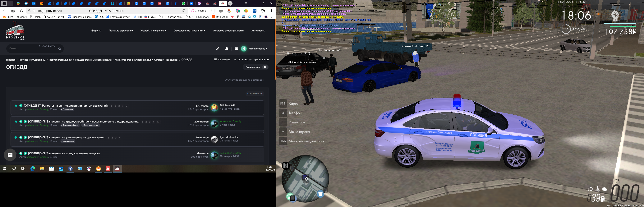This screenshot has height=207, width=644.
Task: Open the Yandex home button
Action: (x=13, y=11)
